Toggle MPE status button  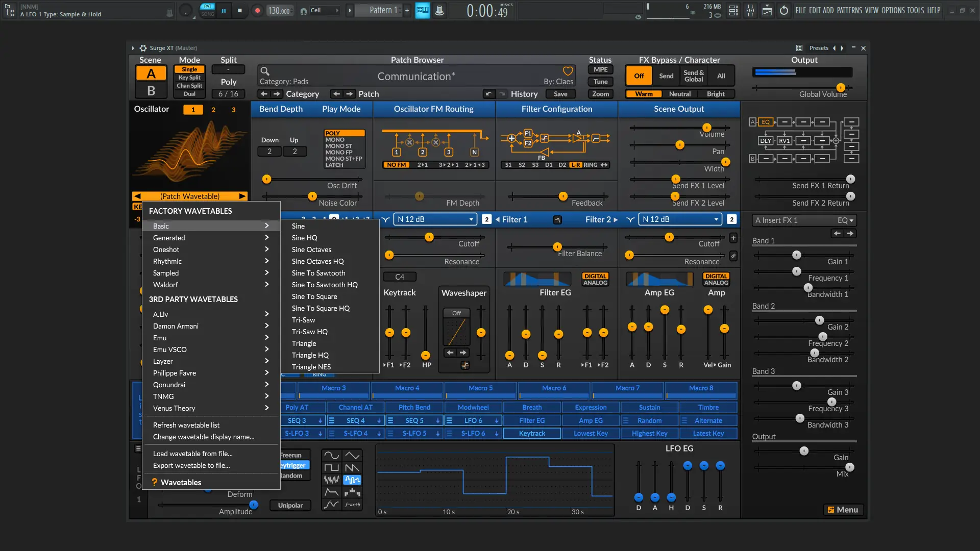(x=600, y=69)
